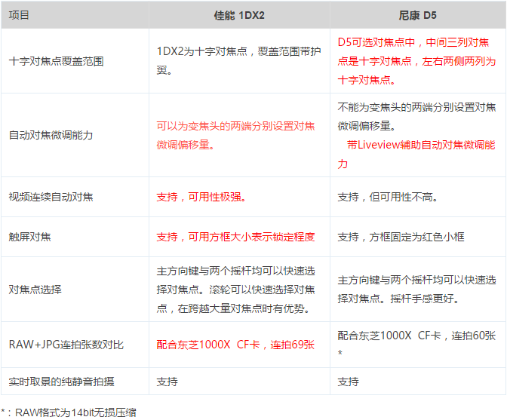
Task: Click text 摇杆手感更好
Action: pyautogui.click(x=425, y=299)
